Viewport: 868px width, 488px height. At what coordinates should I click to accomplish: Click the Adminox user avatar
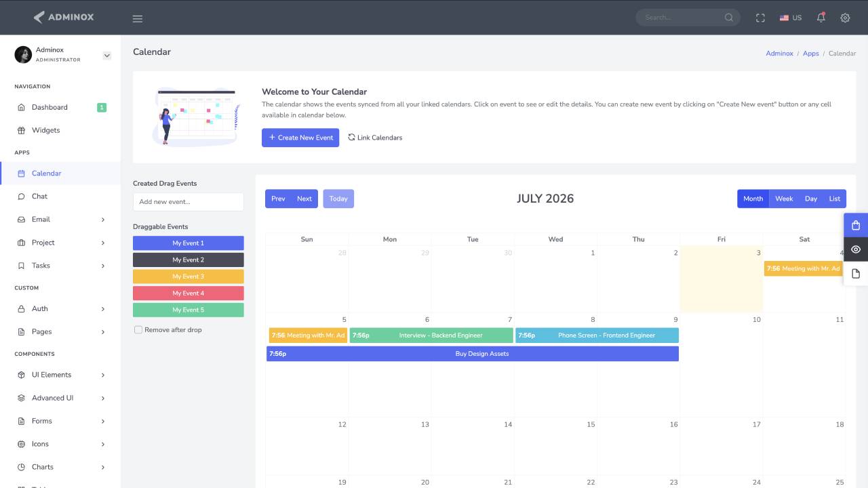23,54
